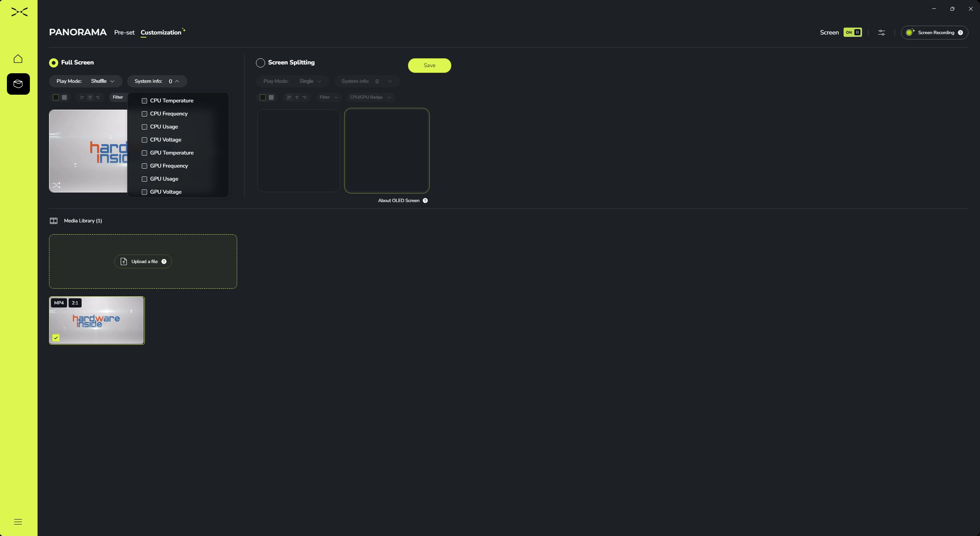Open screen settings sliders icon
This screenshot has width=980, height=536.
[x=881, y=33]
